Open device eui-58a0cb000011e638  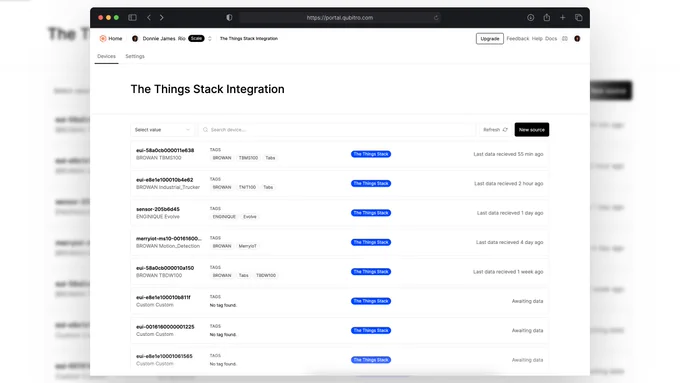pyautogui.click(x=340, y=154)
